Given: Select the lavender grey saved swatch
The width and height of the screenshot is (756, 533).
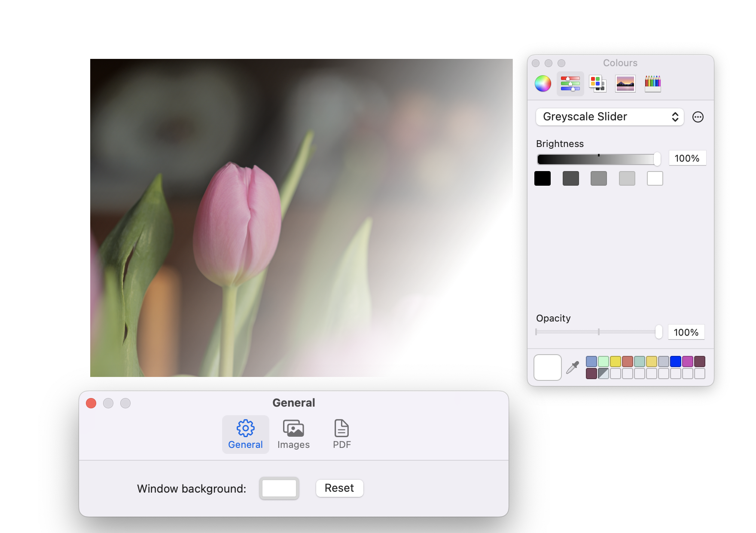Looking at the screenshot, I should tap(664, 361).
